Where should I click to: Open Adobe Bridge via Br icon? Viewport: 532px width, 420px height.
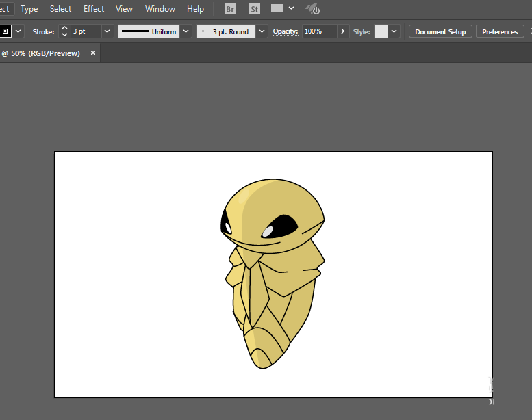(x=230, y=9)
